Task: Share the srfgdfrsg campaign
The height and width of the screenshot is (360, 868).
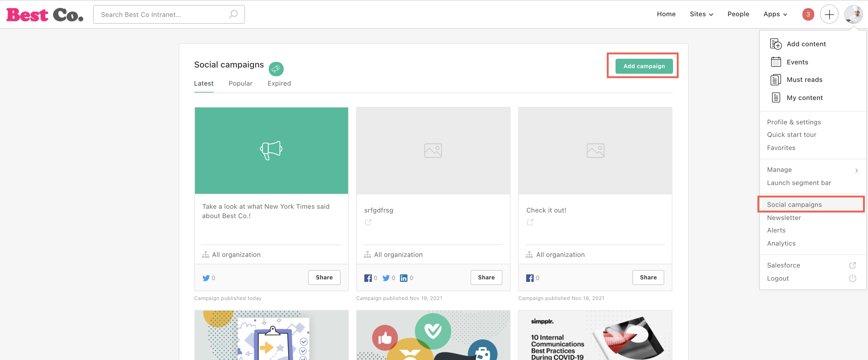Action: pos(486,277)
